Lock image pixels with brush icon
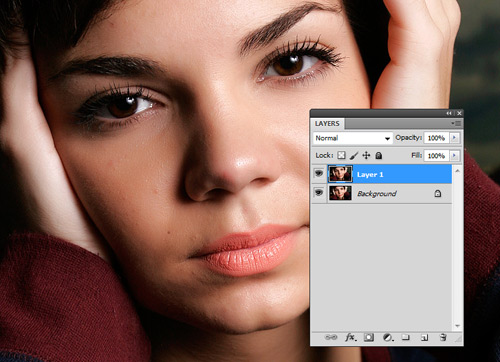The height and width of the screenshot is (362, 500). [354, 155]
